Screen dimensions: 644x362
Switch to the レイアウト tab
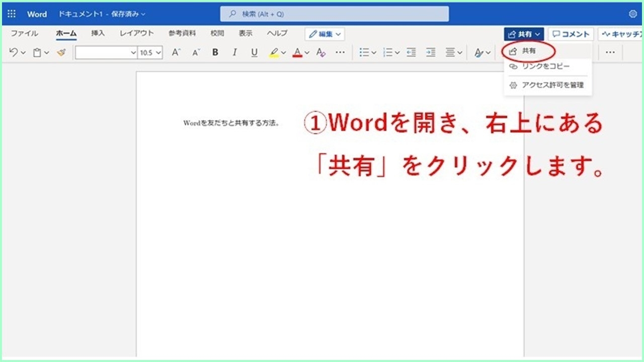coord(137,34)
